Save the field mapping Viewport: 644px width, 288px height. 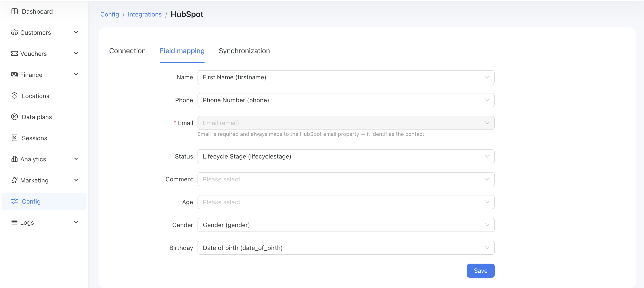pyautogui.click(x=481, y=270)
